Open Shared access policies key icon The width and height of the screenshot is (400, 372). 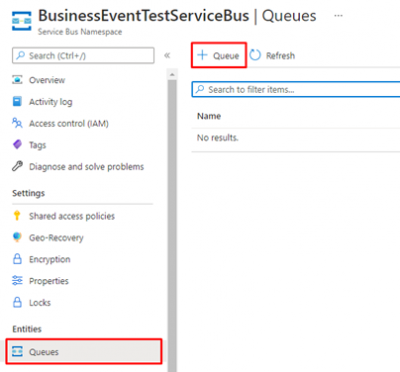(x=17, y=216)
